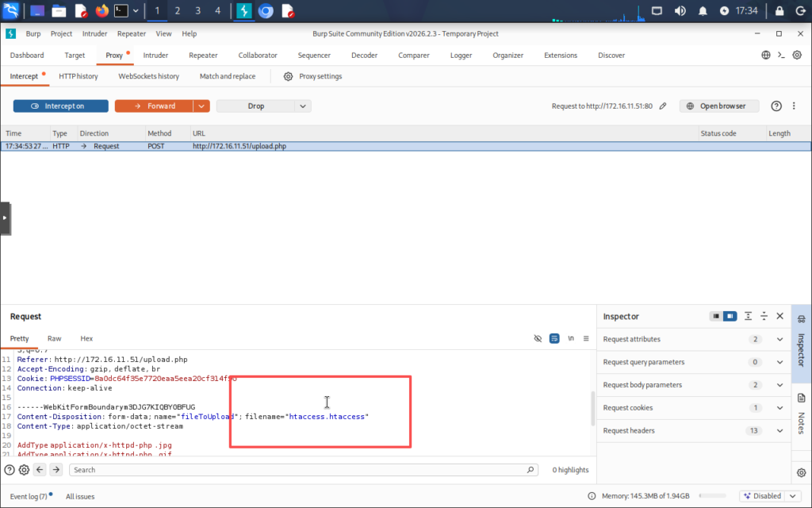The height and width of the screenshot is (508, 812).
Task: Open the Forward button dropdown arrow
Action: [x=202, y=106]
